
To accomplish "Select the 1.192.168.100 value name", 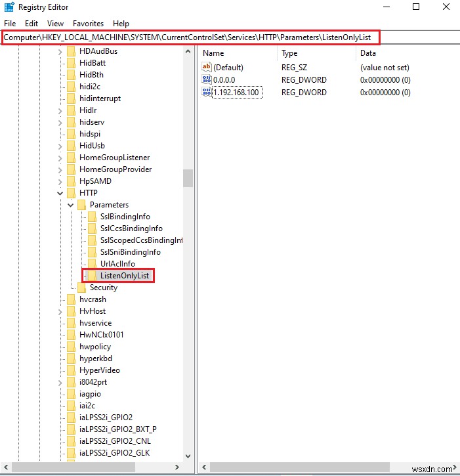I will (x=237, y=93).
